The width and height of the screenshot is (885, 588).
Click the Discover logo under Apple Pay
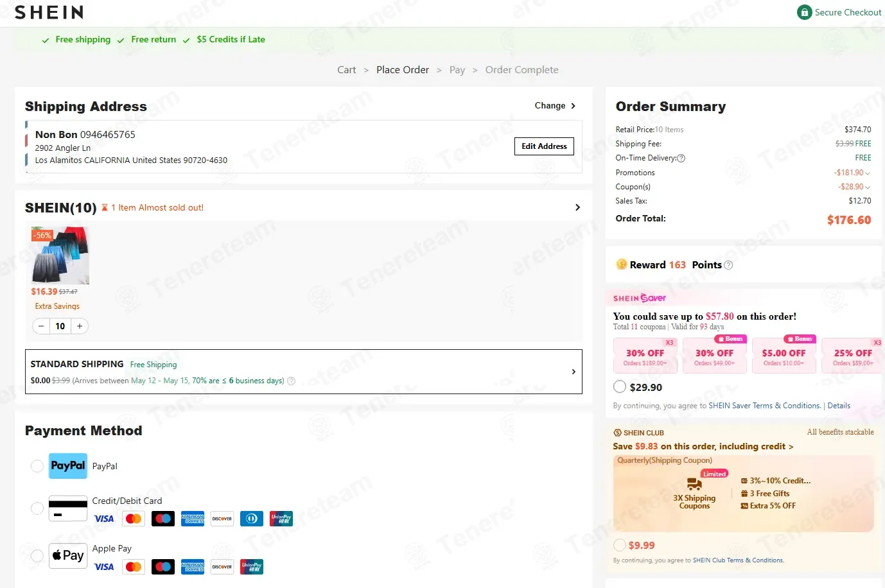click(222, 567)
